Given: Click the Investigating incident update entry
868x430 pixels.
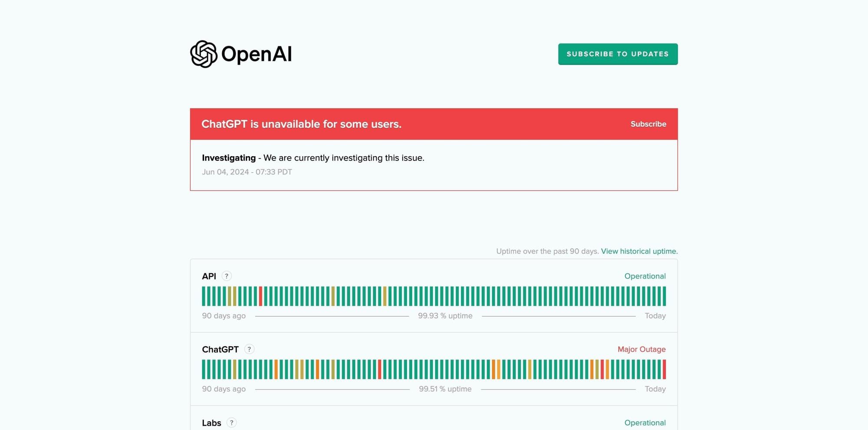Looking at the screenshot, I should 312,158.
